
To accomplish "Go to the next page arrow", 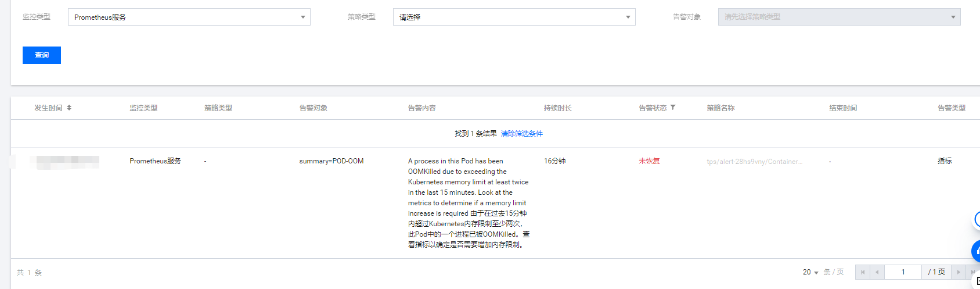I will pyautogui.click(x=959, y=272).
